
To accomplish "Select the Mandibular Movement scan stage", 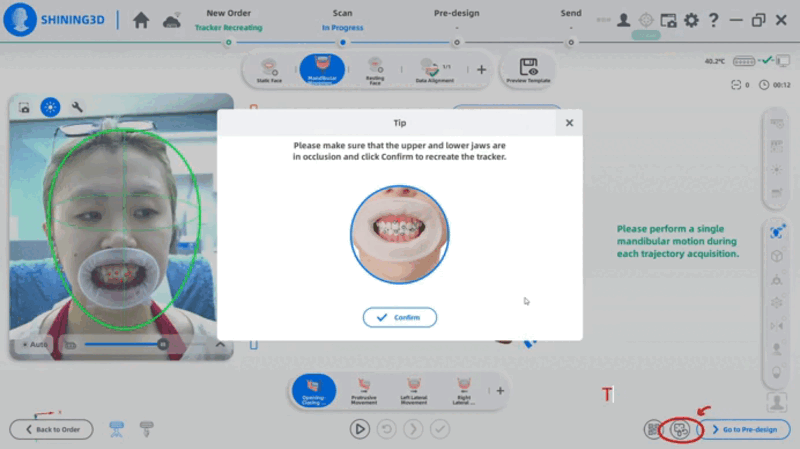I will tap(322, 69).
